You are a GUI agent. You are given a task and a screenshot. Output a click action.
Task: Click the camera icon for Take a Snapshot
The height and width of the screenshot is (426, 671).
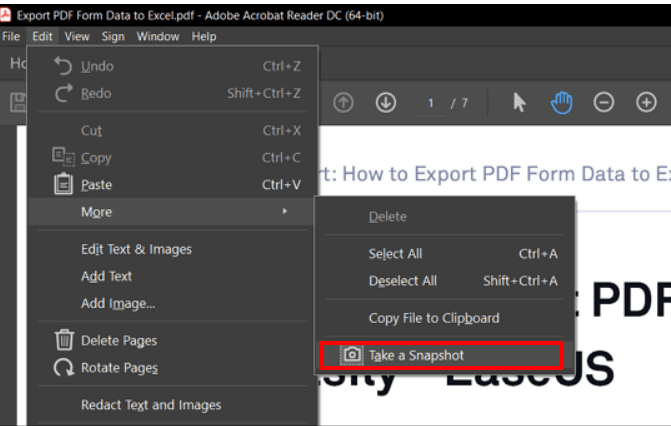click(352, 355)
